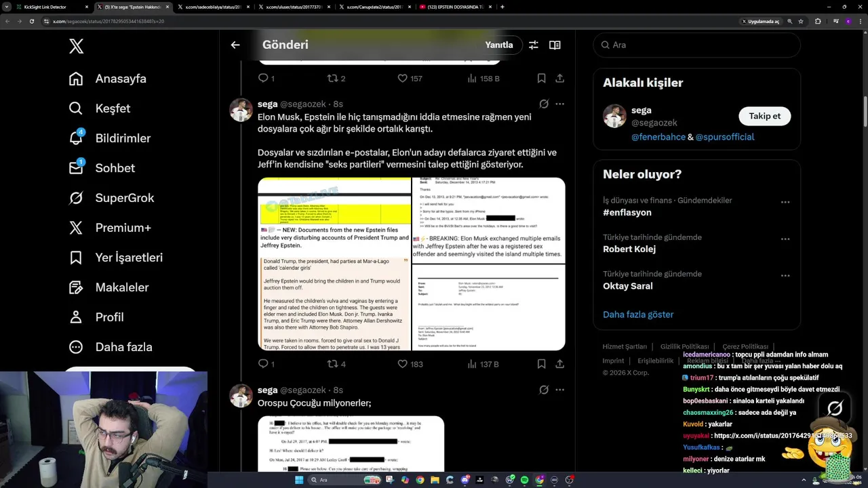Open the @fenerbahce link
Viewport: 868px width, 488px height.
[x=658, y=137]
